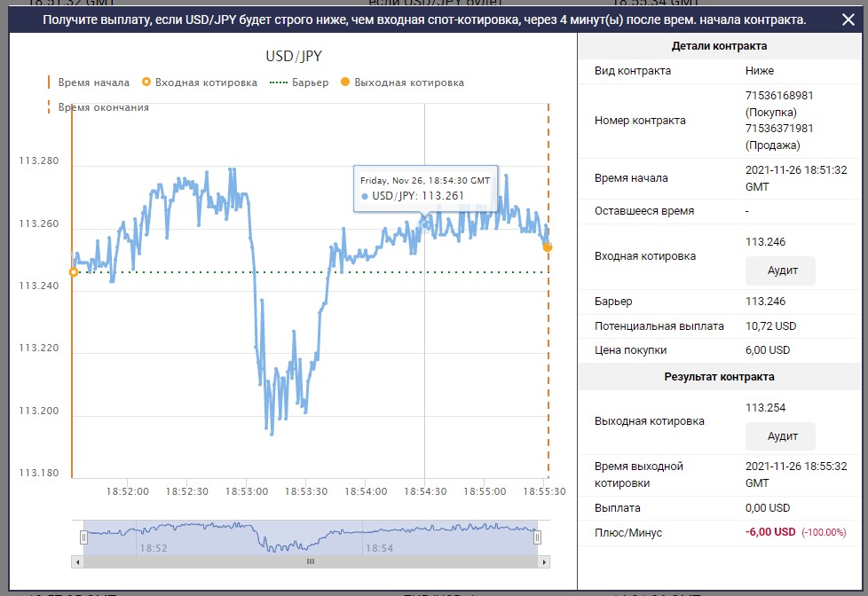The height and width of the screenshot is (596, 868).
Task: Click the chart scrollbar left arrow
Action: [77, 562]
